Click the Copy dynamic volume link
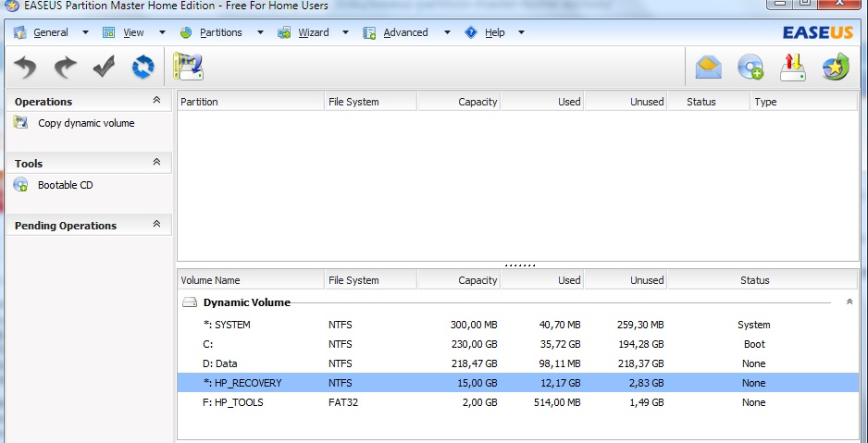This screenshot has width=868, height=443. (x=86, y=123)
